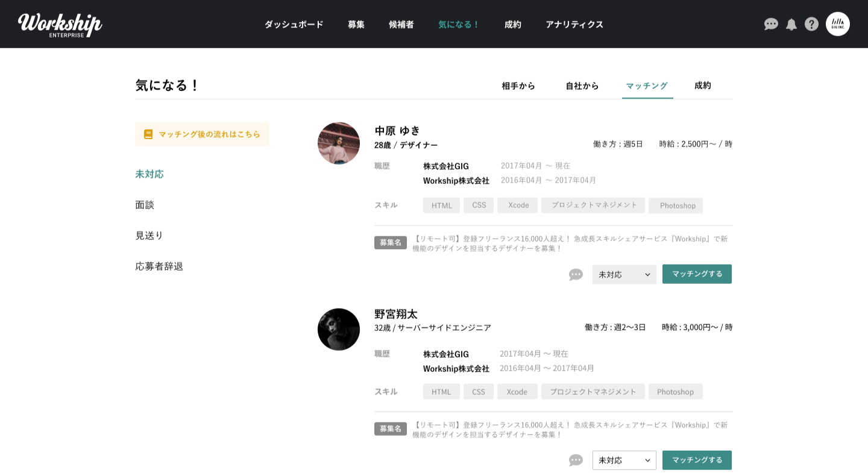Open messages chat icon in top bar

tap(771, 24)
